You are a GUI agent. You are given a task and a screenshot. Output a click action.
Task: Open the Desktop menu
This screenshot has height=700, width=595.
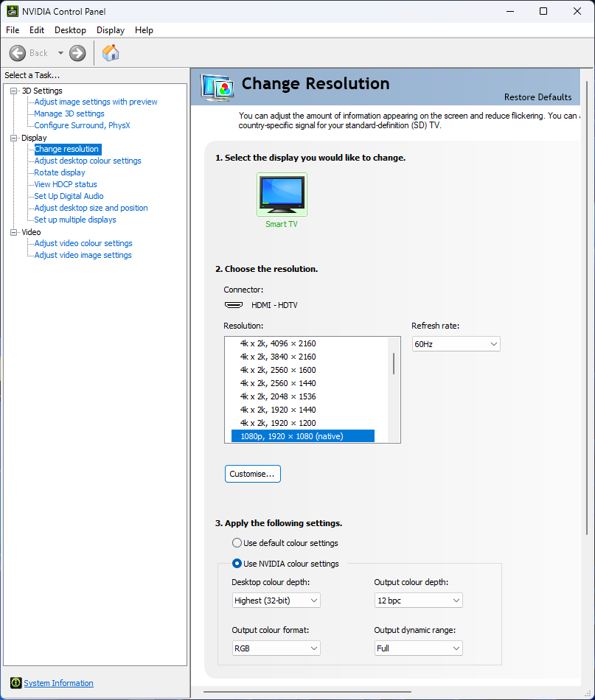coord(70,30)
